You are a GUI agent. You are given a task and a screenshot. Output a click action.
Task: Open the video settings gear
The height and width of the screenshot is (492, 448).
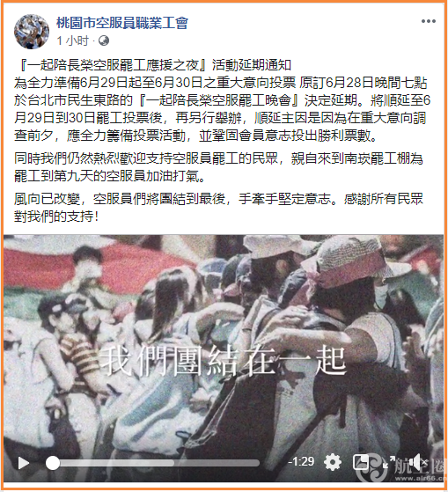pyautogui.click(x=333, y=462)
